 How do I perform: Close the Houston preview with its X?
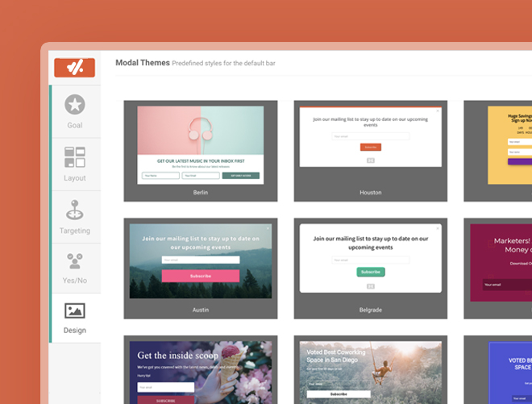point(438,110)
